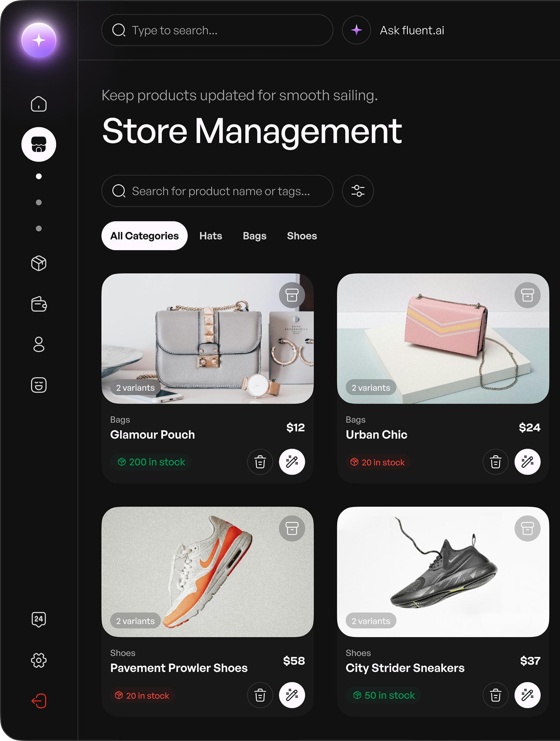Open Settings gear in sidebar
This screenshot has height=741, width=560.
[39, 660]
